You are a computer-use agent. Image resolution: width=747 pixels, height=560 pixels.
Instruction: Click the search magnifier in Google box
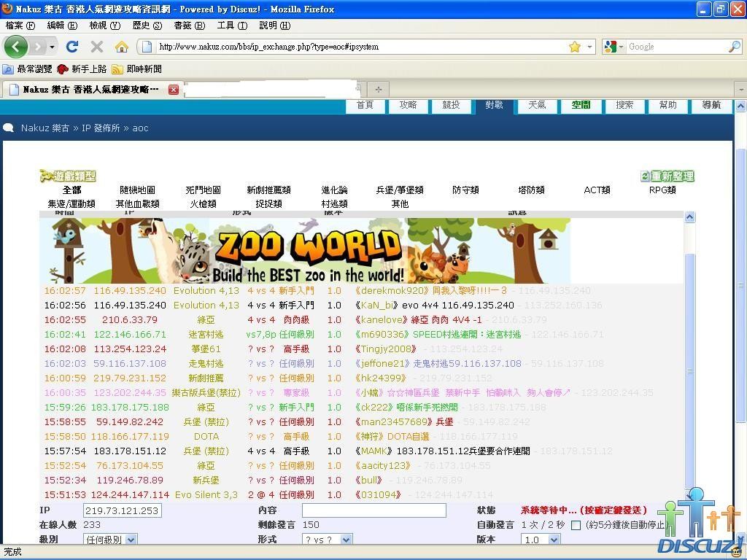coord(734,46)
